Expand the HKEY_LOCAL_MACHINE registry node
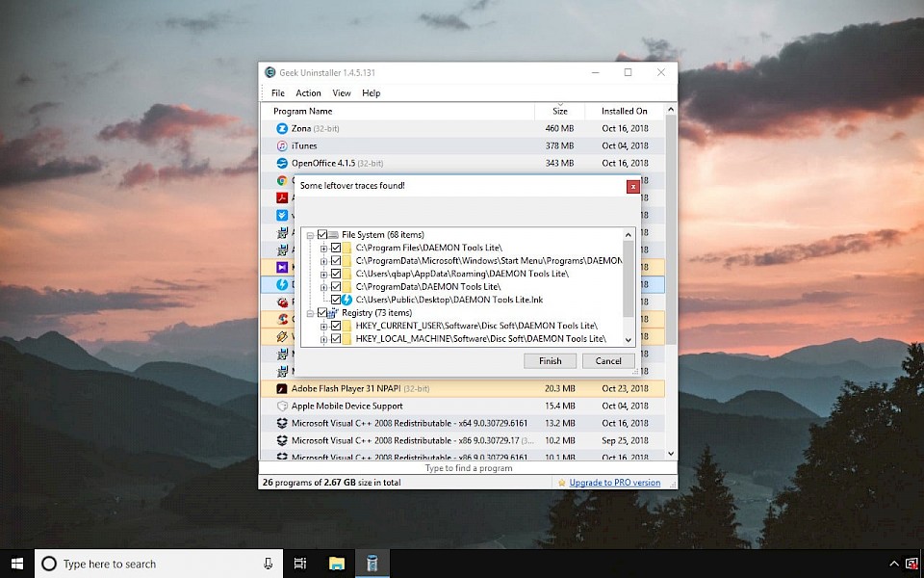Screen dimensions: 924x578 coord(323,339)
